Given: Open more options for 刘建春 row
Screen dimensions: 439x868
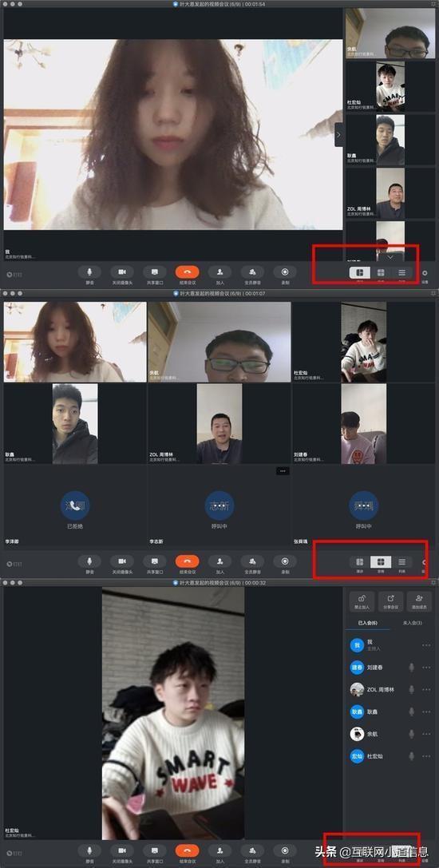Looking at the screenshot, I should point(426,668).
